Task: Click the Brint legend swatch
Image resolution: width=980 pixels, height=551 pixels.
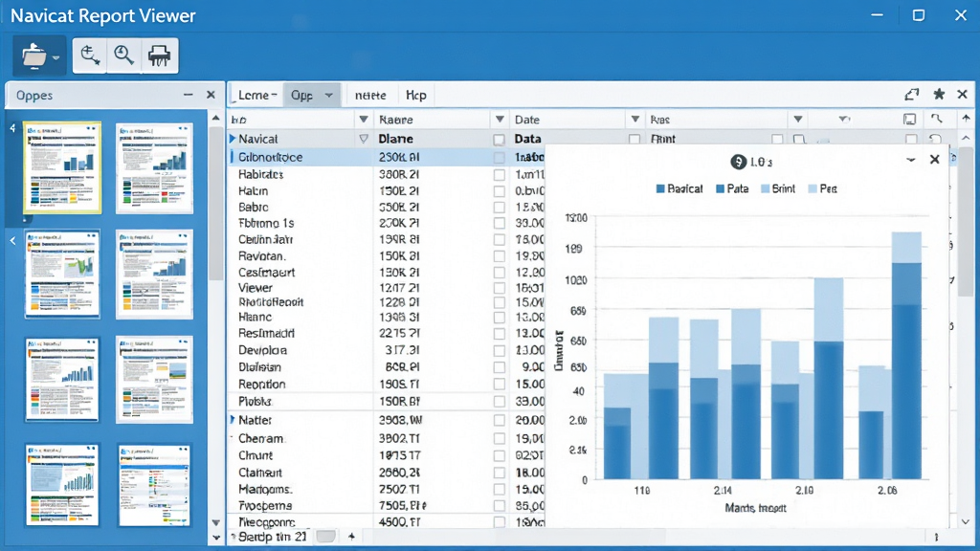Action: coord(765,188)
